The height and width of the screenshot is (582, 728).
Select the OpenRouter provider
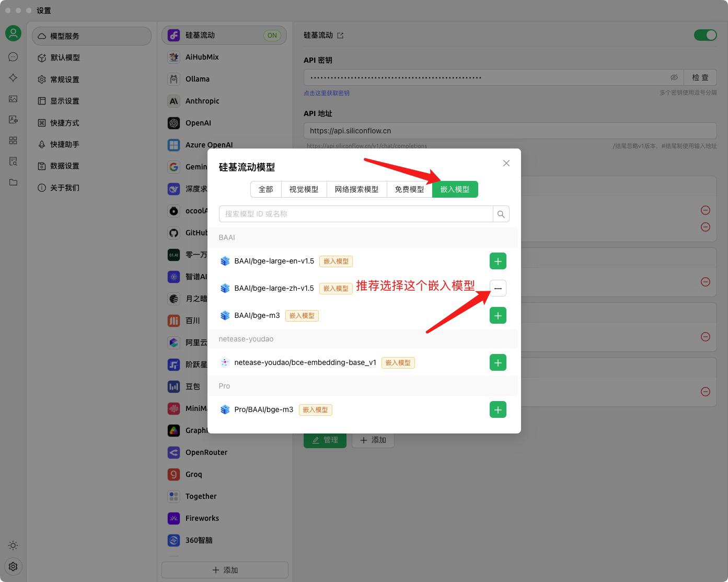pos(224,452)
